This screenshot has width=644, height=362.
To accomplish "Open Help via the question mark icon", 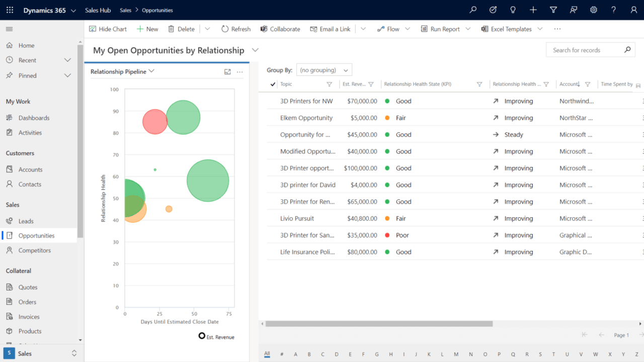I will click(613, 10).
